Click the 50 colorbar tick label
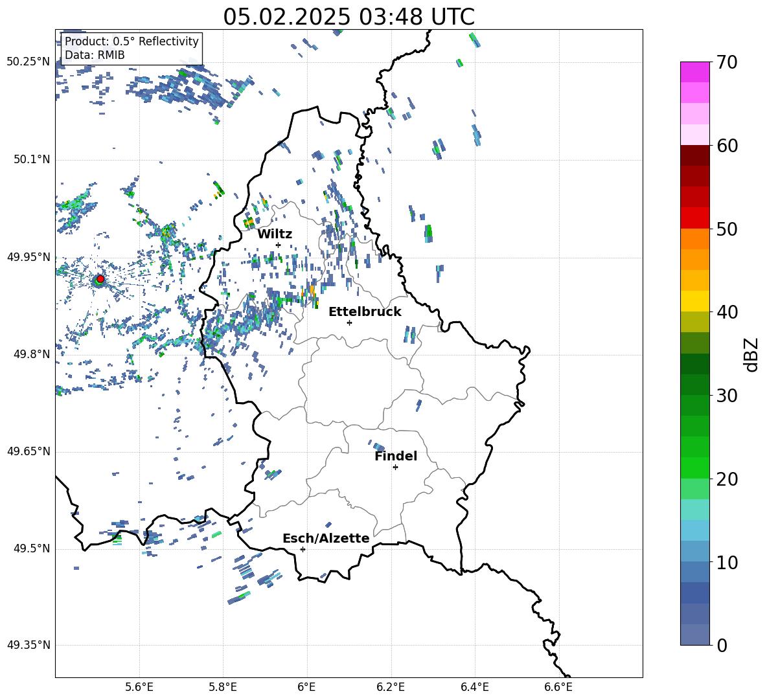 [726, 229]
